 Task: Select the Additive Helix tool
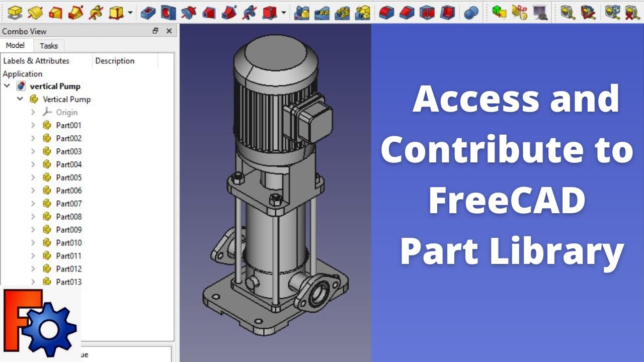pos(96,12)
